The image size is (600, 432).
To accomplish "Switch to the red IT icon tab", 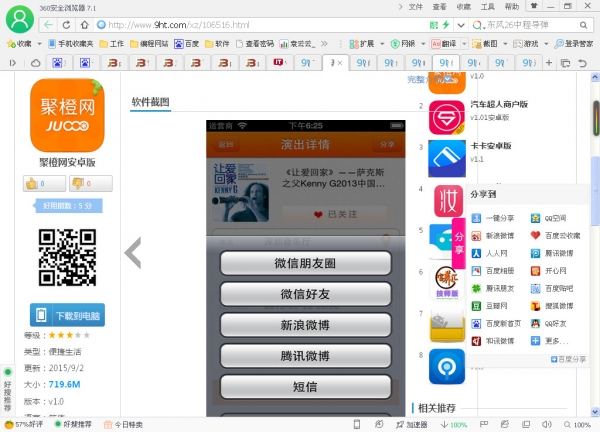I will (x=280, y=62).
